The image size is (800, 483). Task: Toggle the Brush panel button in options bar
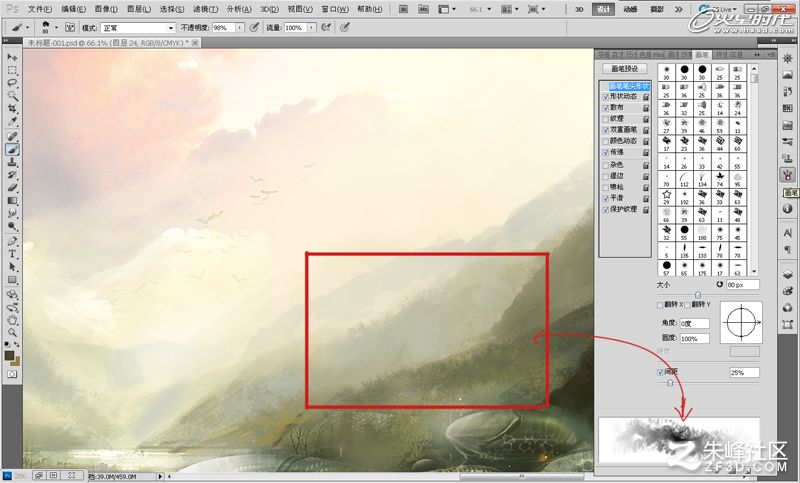tap(70, 28)
